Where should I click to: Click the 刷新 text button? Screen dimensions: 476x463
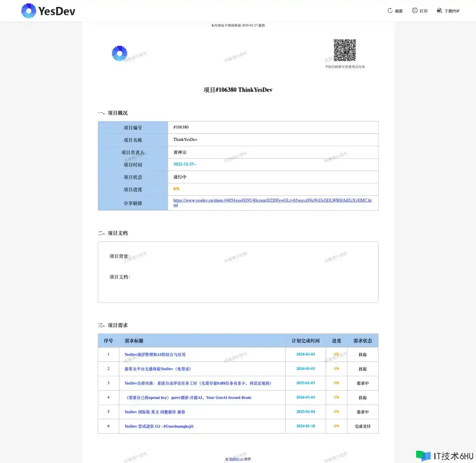tap(399, 11)
